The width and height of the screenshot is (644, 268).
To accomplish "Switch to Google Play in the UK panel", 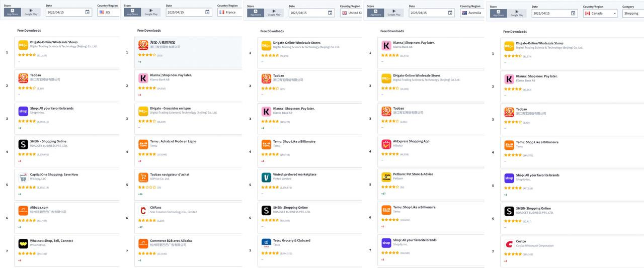I will point(274,13).
